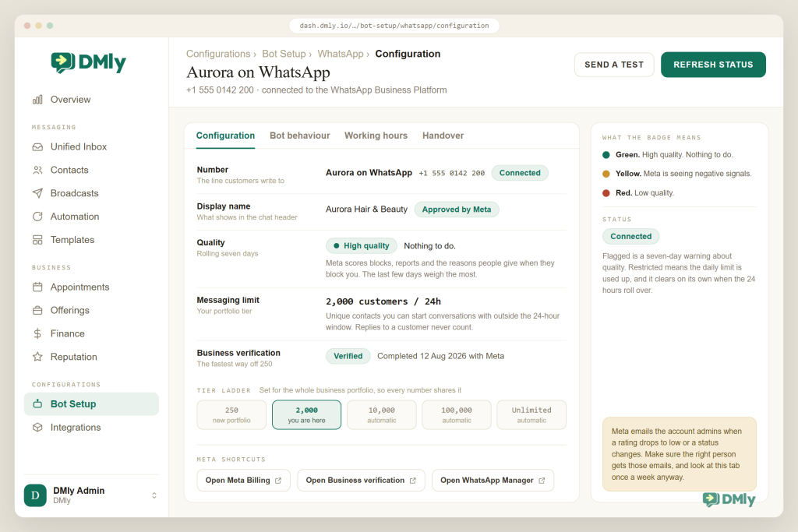Open the Offerings page
Viewport: 798px width, 532px height.
[92, 310]
